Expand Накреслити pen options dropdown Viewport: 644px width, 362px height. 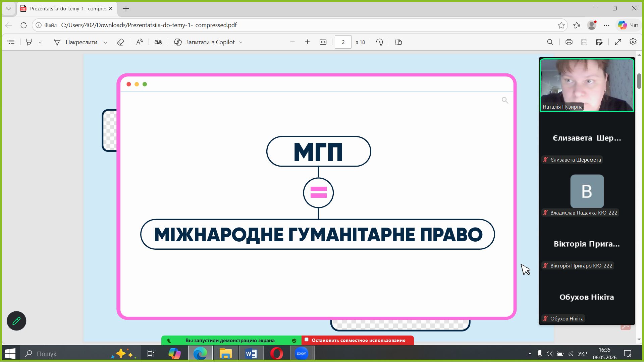point(106,43)
